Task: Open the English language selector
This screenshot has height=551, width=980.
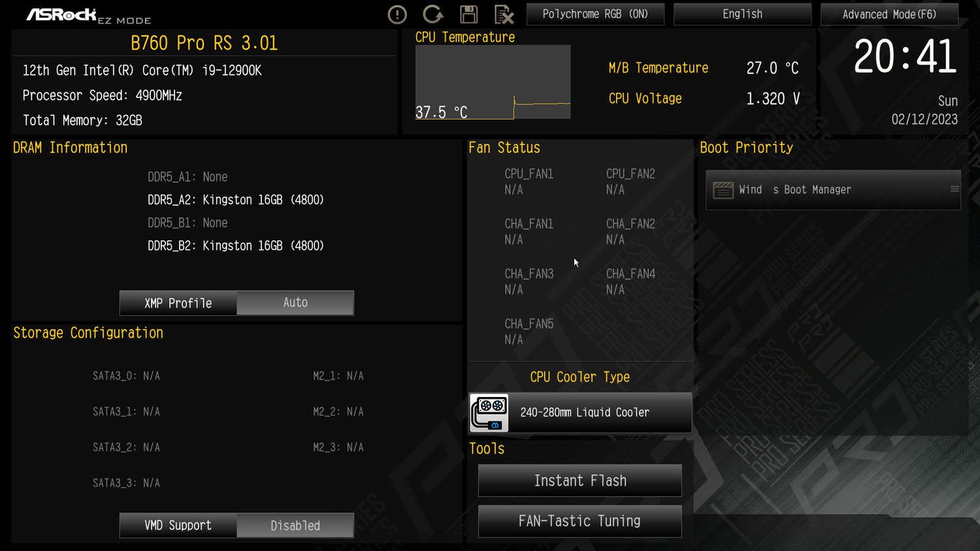Action: click(x=742, y=14)
